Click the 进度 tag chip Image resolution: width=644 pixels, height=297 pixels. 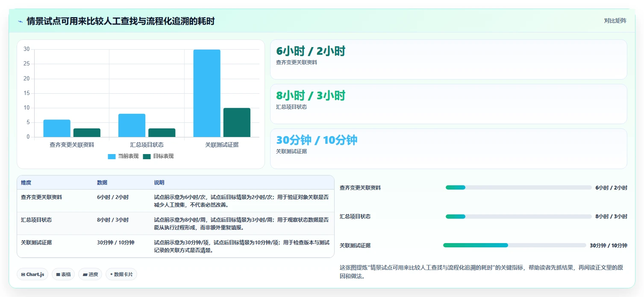tap(90, 274)
